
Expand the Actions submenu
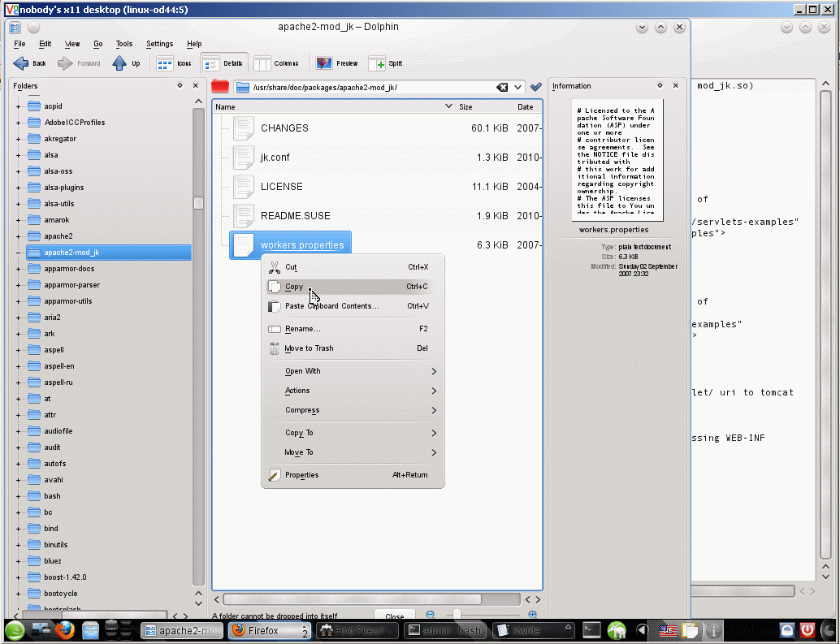coord(352,391)
